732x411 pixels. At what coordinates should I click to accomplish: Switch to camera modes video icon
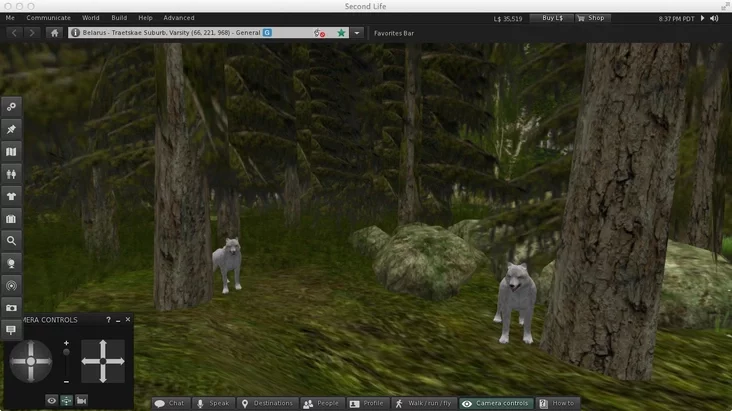click(x=82, y=401)
